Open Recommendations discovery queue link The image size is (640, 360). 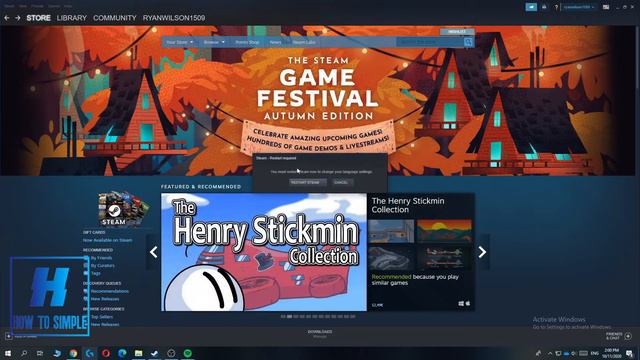click(x=109, y=291)
